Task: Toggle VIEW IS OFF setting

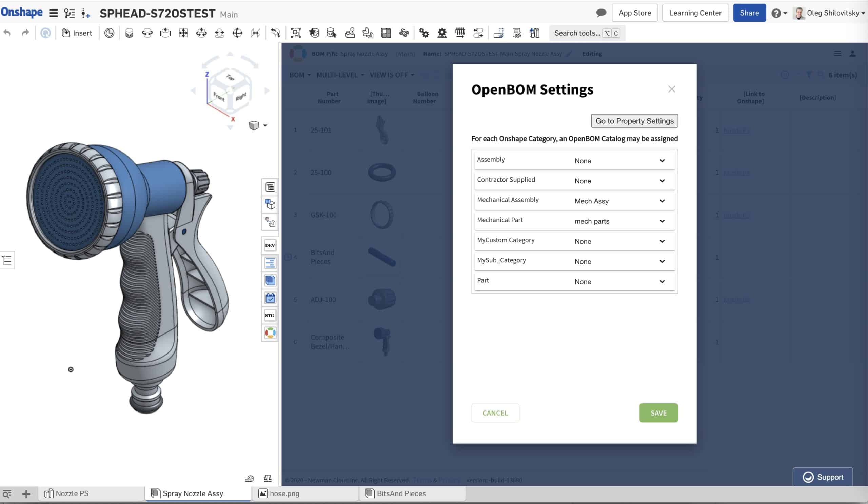Action: (x=391, y=75)
